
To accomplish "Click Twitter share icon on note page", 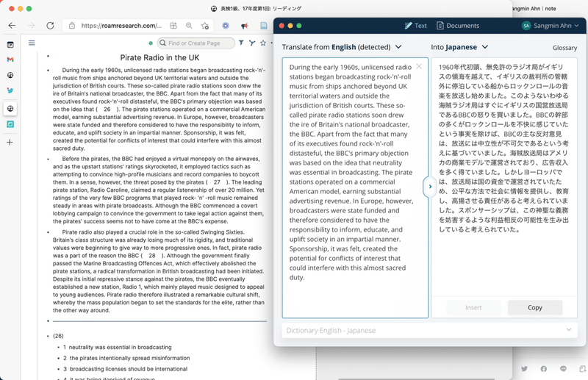I will 524,369.
